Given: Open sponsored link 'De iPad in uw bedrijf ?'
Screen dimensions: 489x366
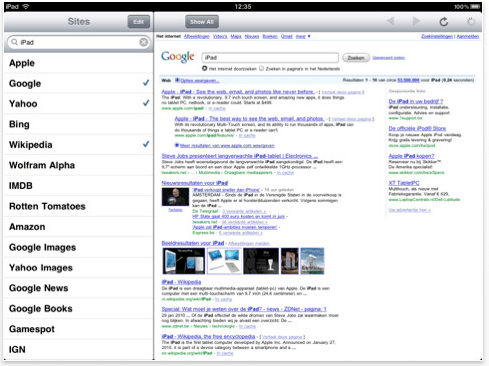Looking at the screenshot, I should click(416, 101).
